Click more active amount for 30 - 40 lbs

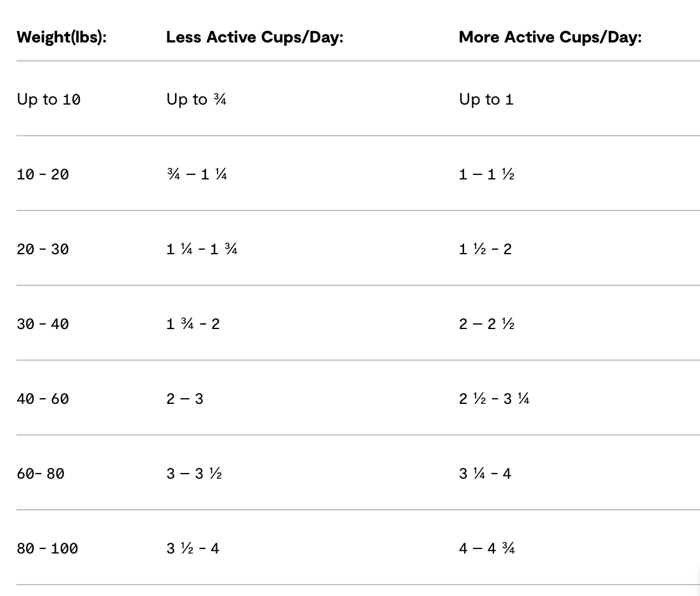click(486, 324)
